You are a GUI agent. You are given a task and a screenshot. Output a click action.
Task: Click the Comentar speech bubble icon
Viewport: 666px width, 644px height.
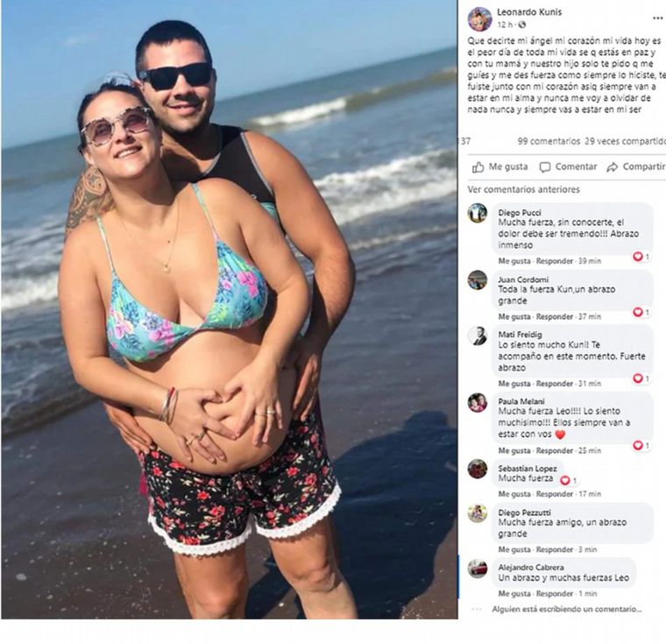coord(544,167)
